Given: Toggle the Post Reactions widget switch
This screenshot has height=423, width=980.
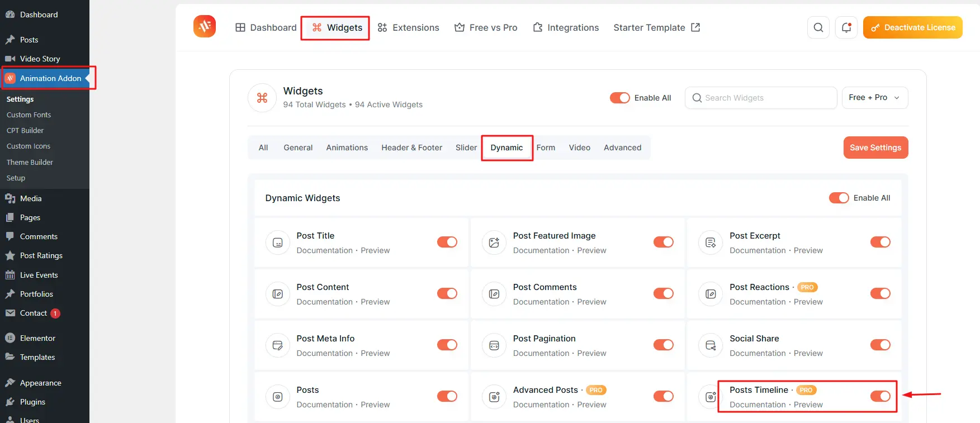Looking at the screenshot, I should coord(880,293).
